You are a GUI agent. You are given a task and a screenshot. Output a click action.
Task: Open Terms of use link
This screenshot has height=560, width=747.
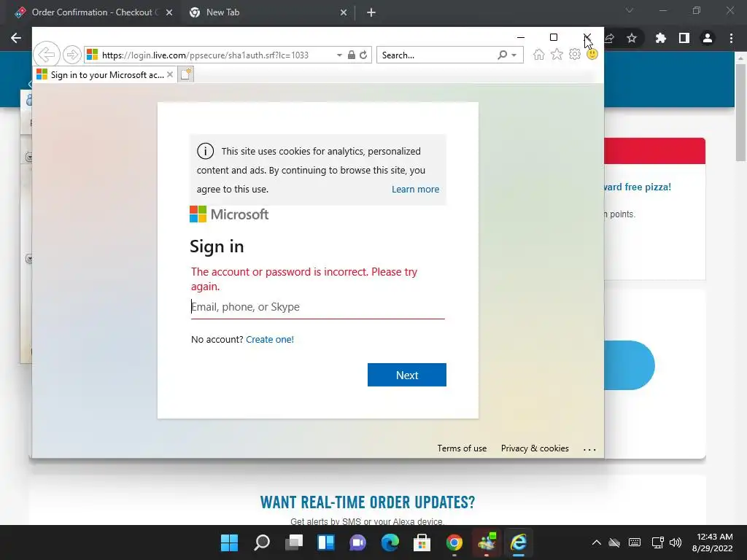(462, 448)
